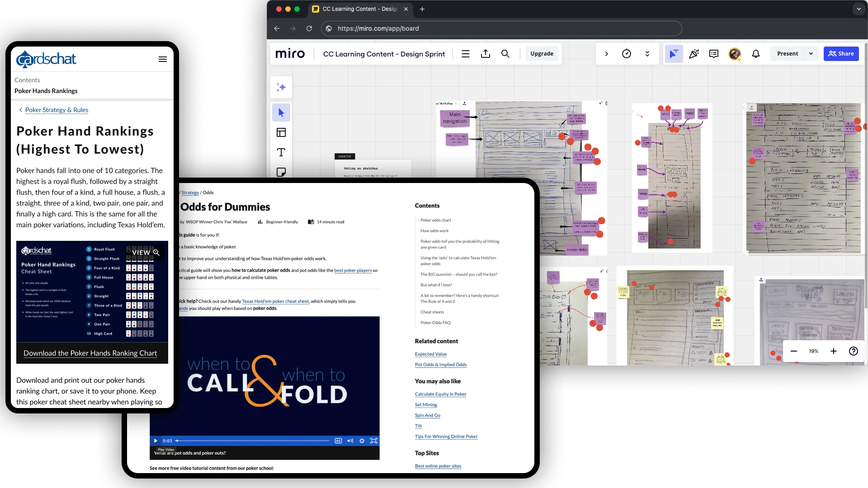Viewport: 868px width, 488px height.
Task: Open Miro AI sparkle tool
Action: click(x=281, y=87)
